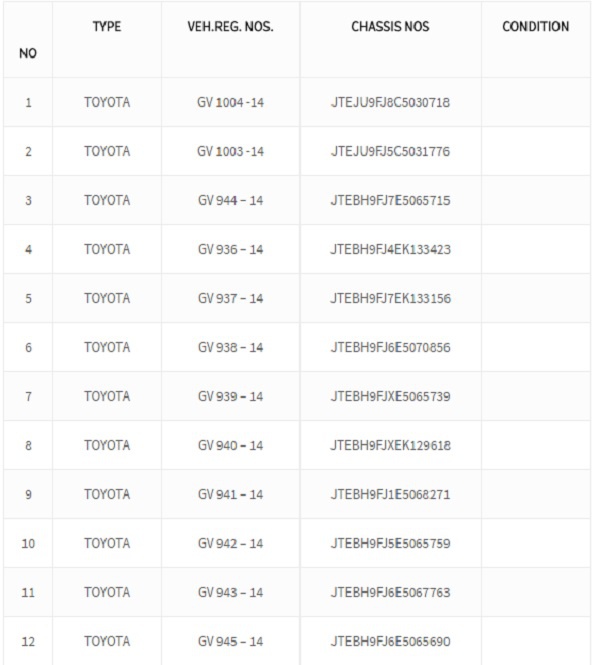The width and height of the screenshot is (600, 665).
Task: Select registration number GV 1003 -14
Action: point(230,151)
